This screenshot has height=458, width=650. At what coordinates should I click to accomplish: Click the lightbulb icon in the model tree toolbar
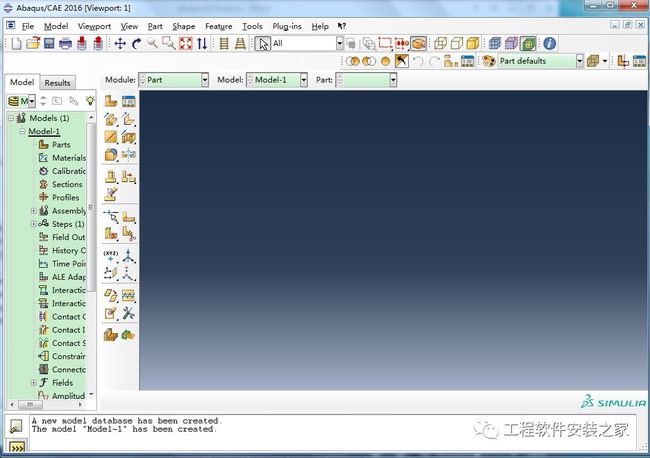click(90, 100)
